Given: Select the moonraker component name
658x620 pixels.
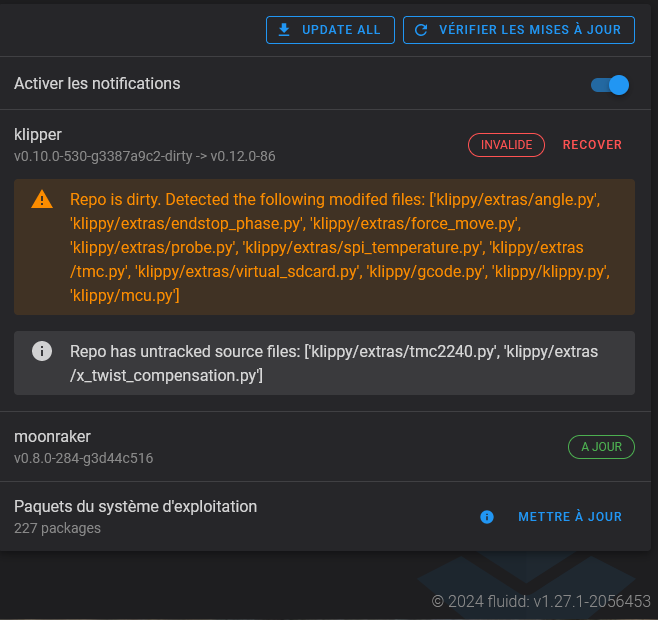Looking at the screenshot, I should coord(52,436).
